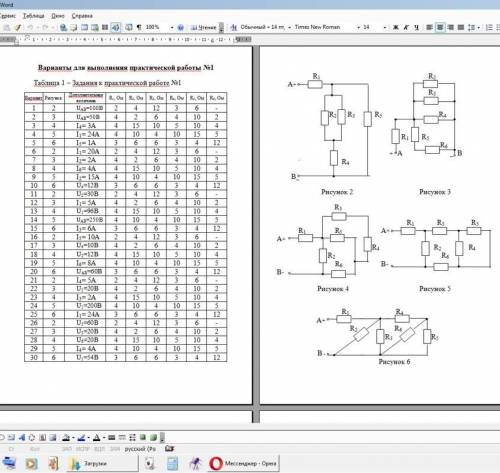Align text to the right
The height and width of the screenshot is (473, 500).
pos(451,27)
